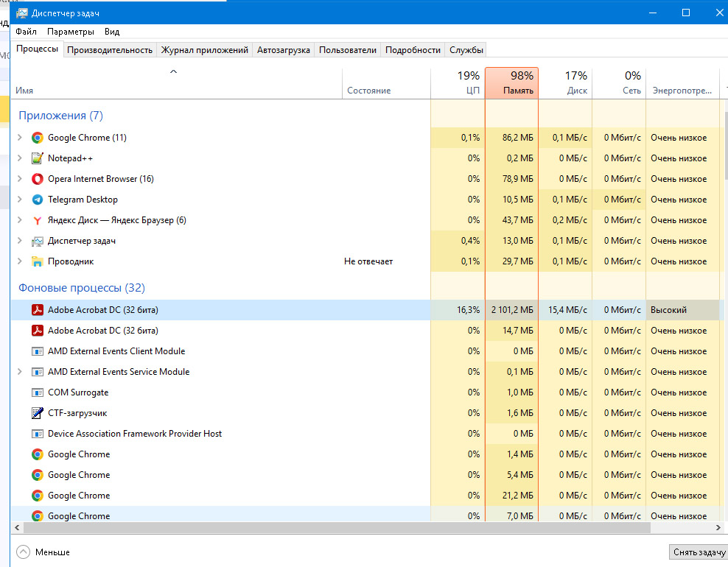This screenshot has height=567, width=728.
Task: Click the COM Surrogate icon
Action: [37, 392]
